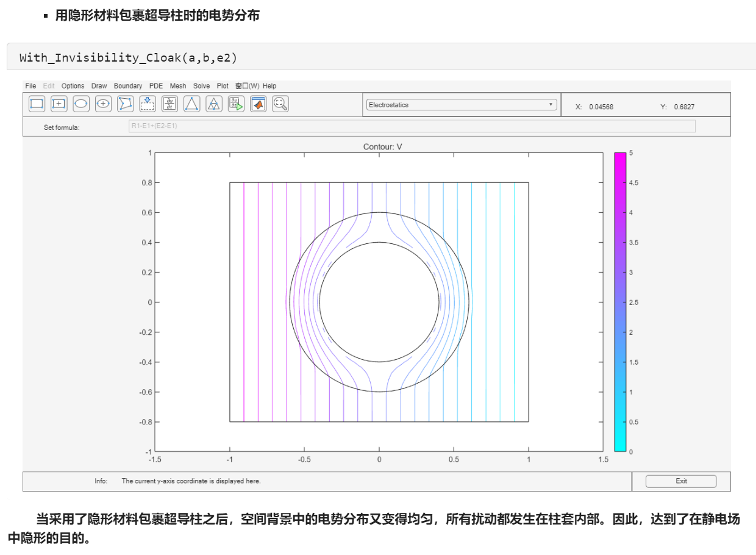Select the draw ellipse tool
The image size is (756, 555).
pos(80,104)
